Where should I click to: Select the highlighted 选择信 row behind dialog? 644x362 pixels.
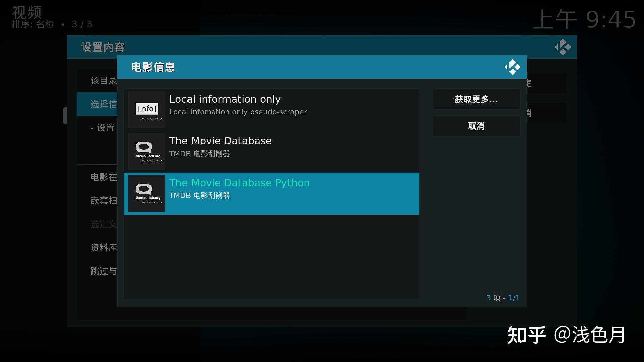coord(97,104)
